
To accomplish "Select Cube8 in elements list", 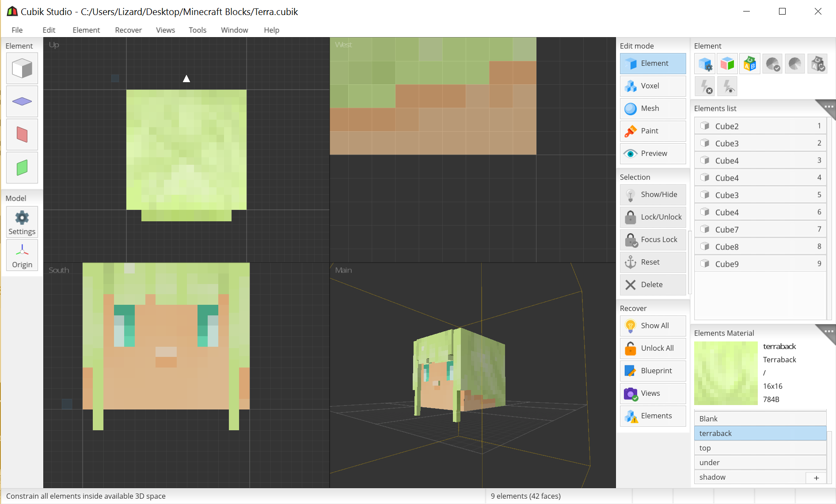I will click(760, 246).
